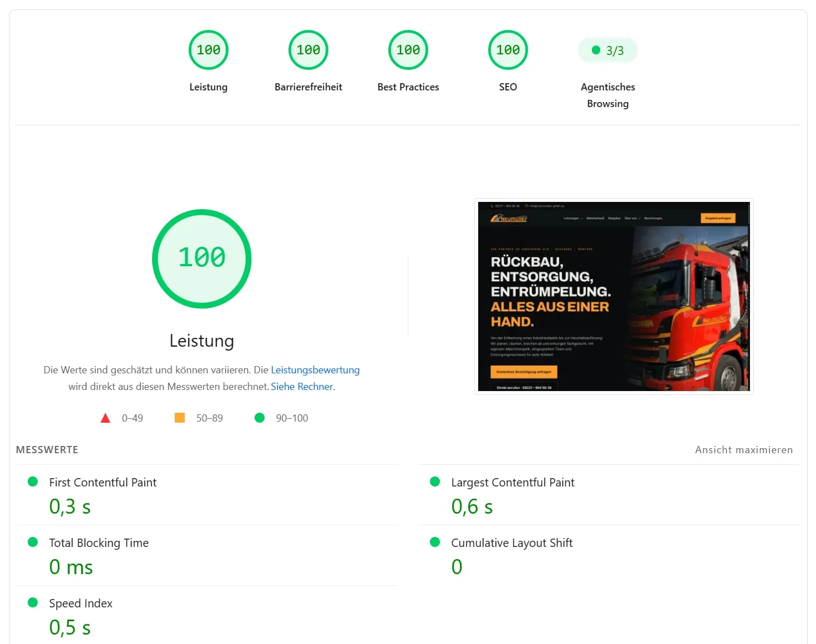Click the green dot beside Cumulative Layout Shift
This screenshot has height=644, width=816.
coord(435,542)
